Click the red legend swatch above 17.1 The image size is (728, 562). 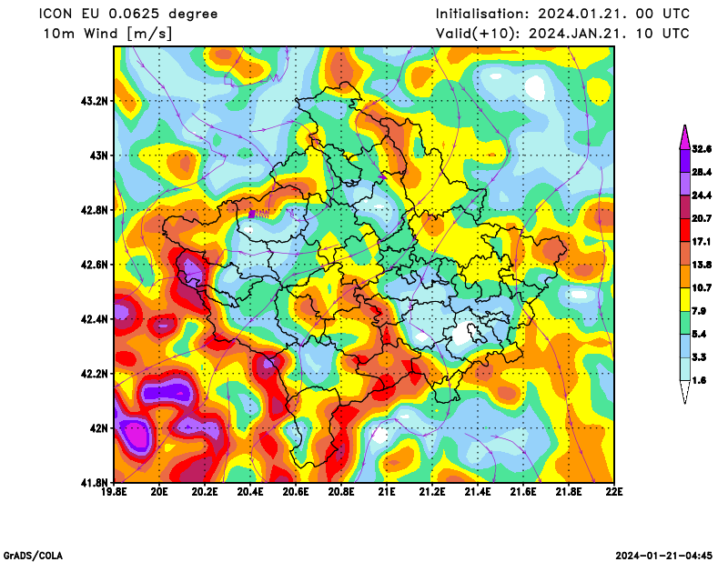pyautogui.click(x=685, y=230)
